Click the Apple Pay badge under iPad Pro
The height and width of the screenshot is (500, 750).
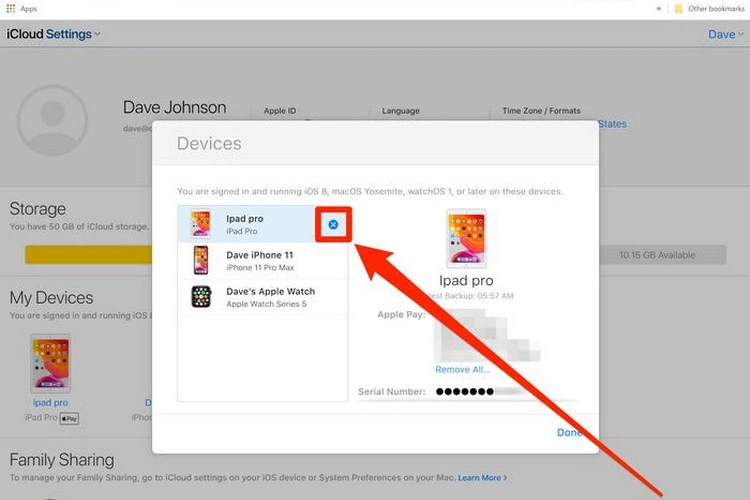click(69, 419)
